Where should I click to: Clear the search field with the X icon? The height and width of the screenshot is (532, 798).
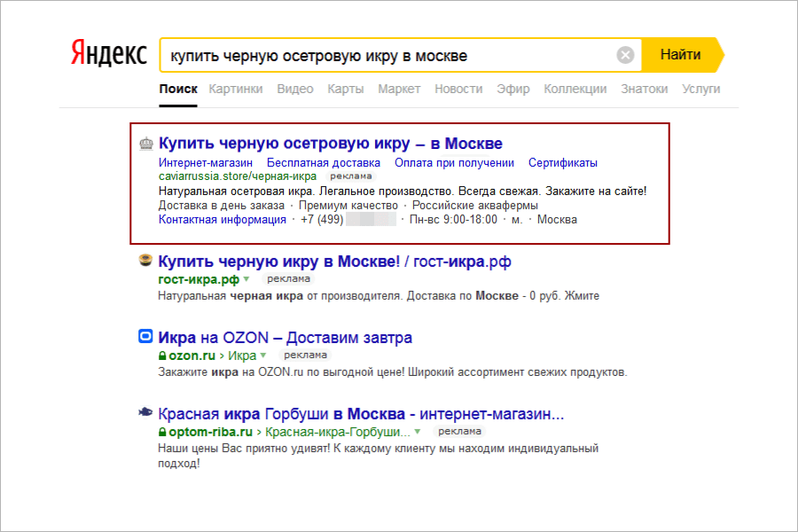[x=626, y=56]
